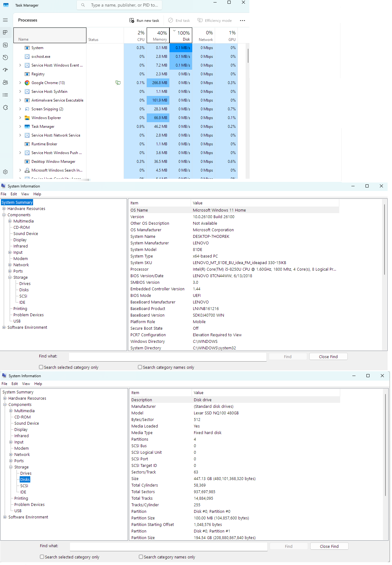Expand the Antimalware Service Executable group
This screenshot has width=392, height=565.
click(x=20, y=100)
